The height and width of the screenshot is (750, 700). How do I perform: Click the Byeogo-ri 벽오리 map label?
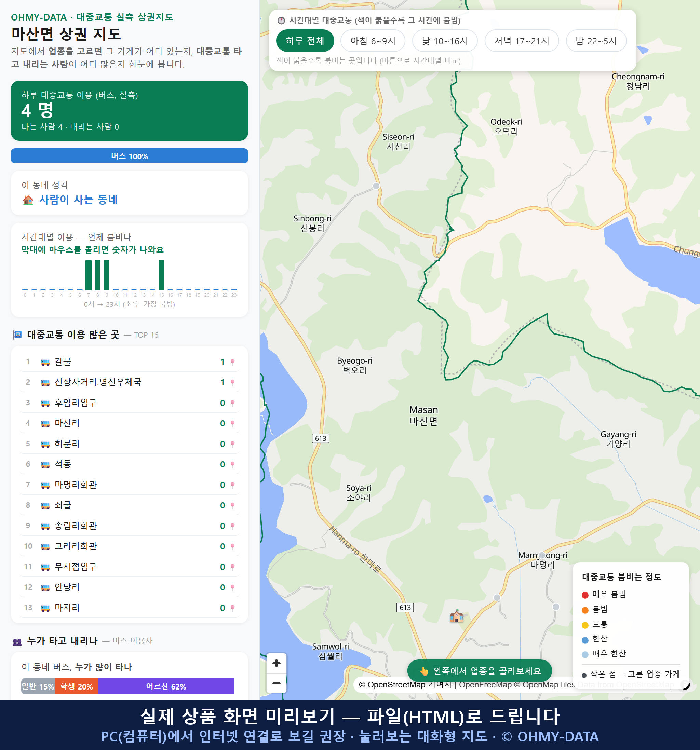[x=354, y=365]
